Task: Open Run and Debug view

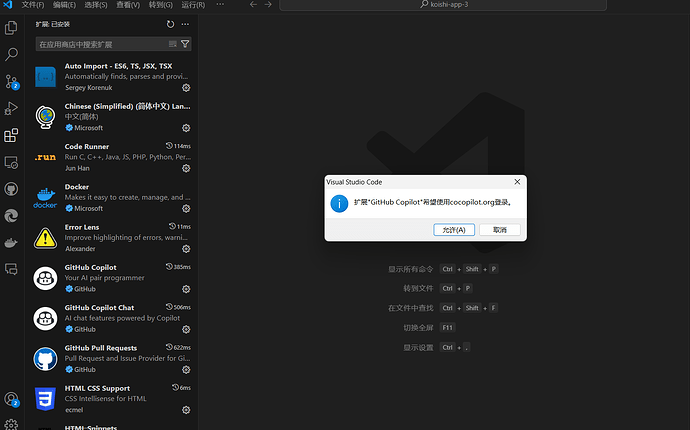Action: pyautogui.click(x=11, y=108)
